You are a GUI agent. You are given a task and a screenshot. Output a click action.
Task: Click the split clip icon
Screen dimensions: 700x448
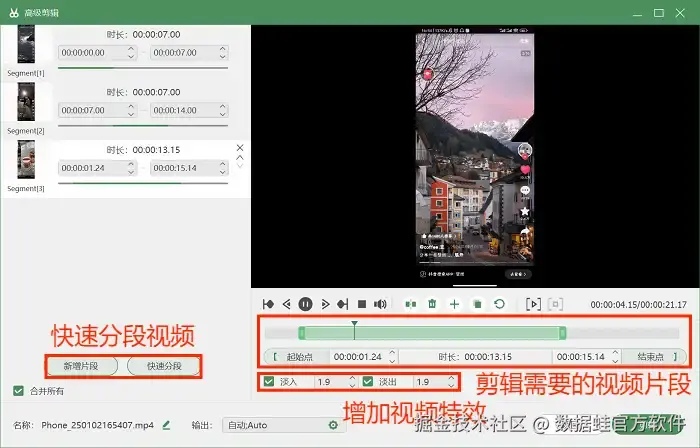tap(410, 304)
